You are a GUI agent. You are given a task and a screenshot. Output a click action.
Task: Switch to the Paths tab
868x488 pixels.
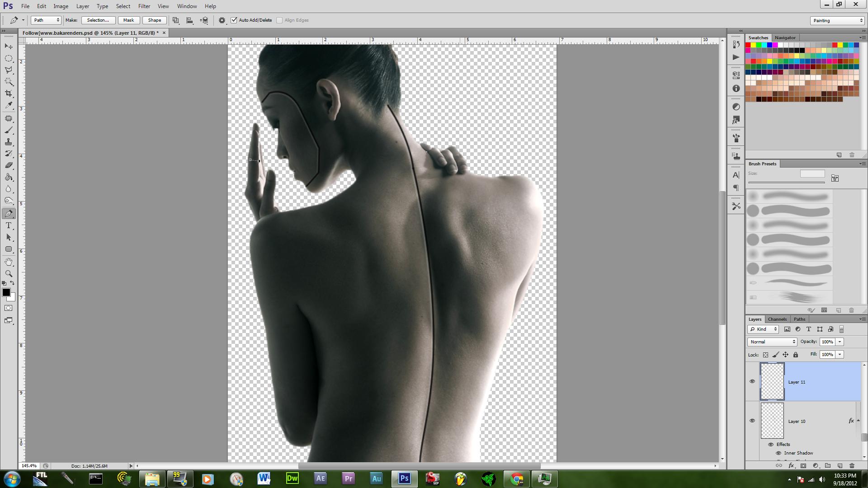click(x=799, y=319)
